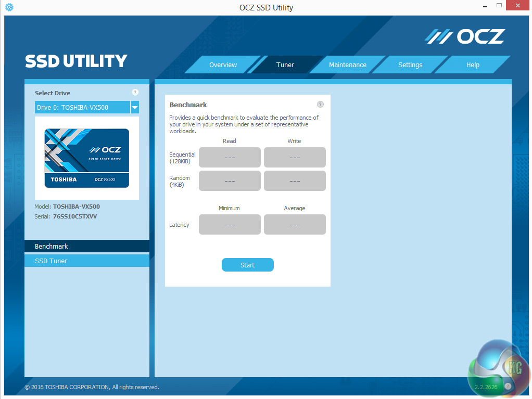
Task: Open the Maintenance tab
Action: point(347,65)
